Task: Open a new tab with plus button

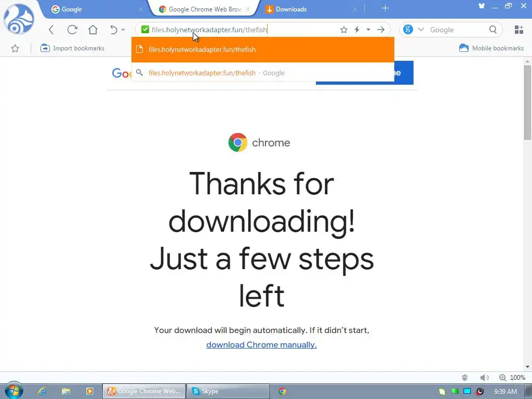Action: pos(385,8)
